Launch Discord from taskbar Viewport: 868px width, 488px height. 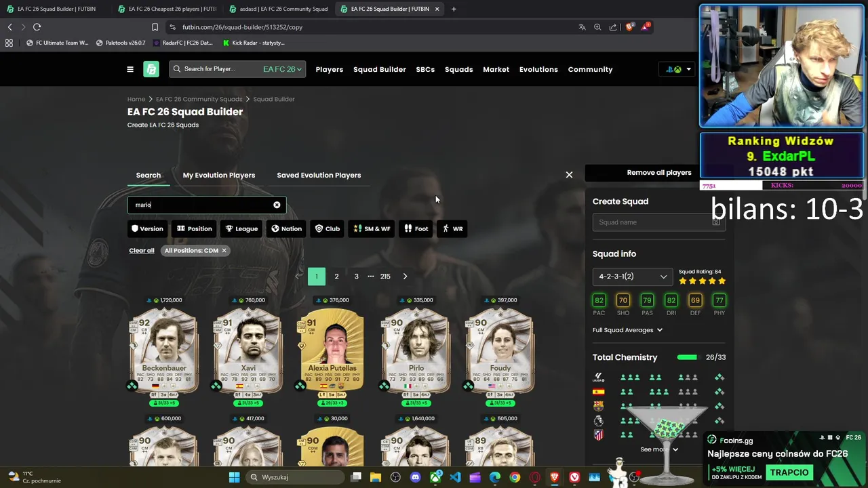pos(415,477)
